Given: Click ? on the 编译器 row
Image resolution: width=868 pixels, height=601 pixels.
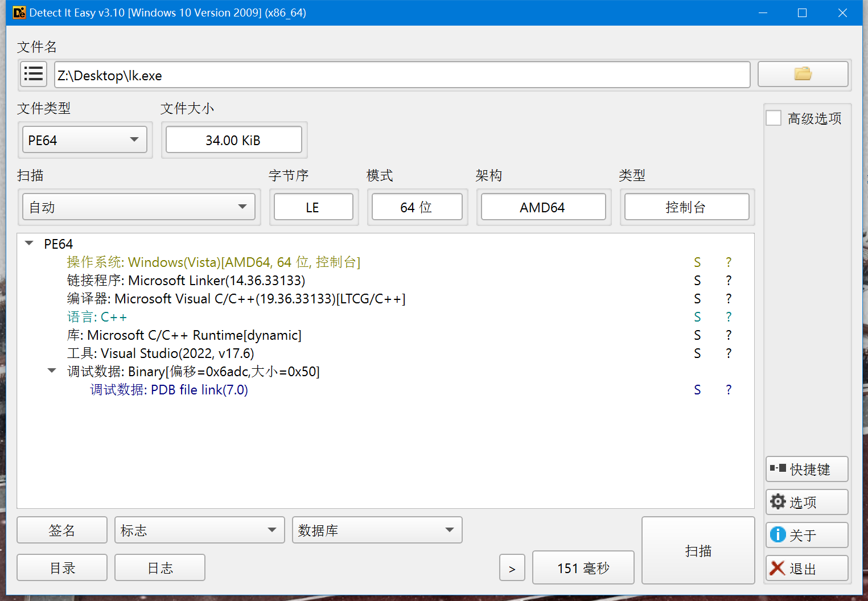Looking at the screenshot, I should click(729, 298).
